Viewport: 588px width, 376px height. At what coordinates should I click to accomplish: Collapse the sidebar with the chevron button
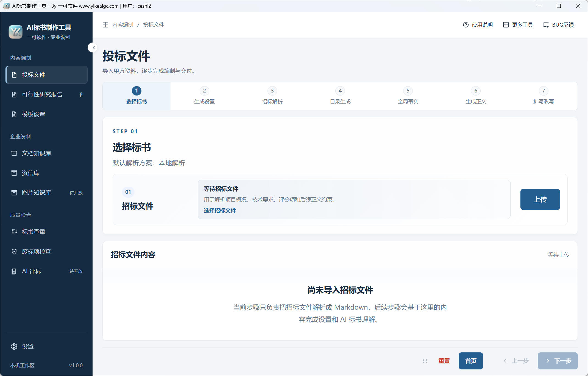[93, 47]
